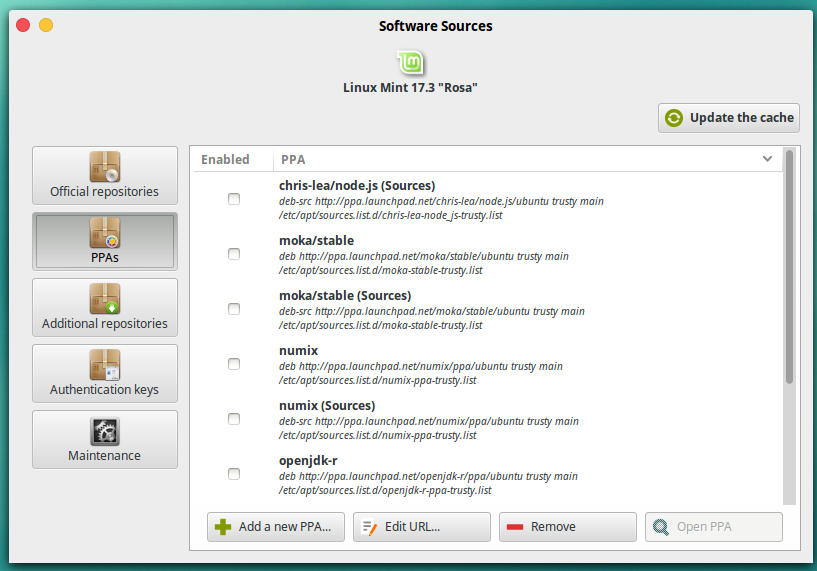
Task: Switch to Additional repositories
Action: click(105, 307)
